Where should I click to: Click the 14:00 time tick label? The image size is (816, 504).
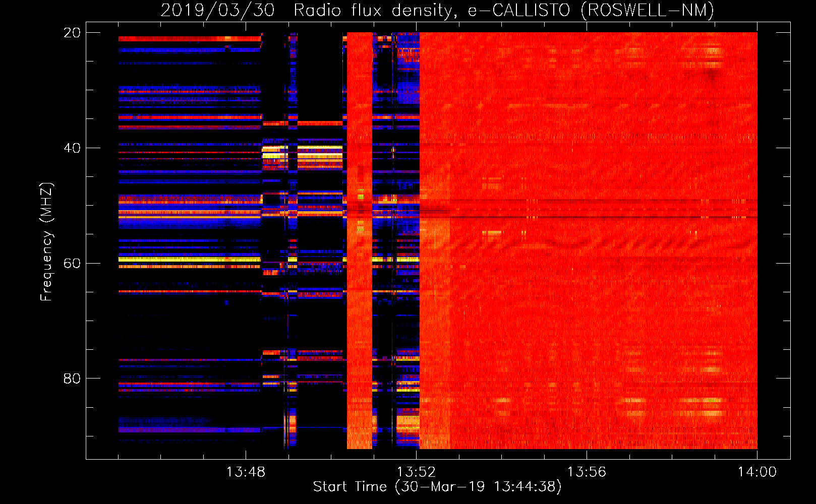point(757,472)
